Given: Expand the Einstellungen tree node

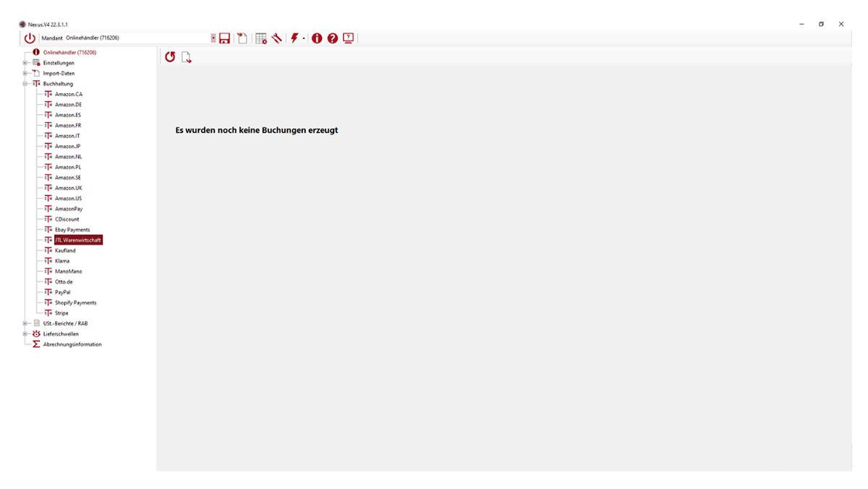Looking at the screenshot, I should 25,63.
